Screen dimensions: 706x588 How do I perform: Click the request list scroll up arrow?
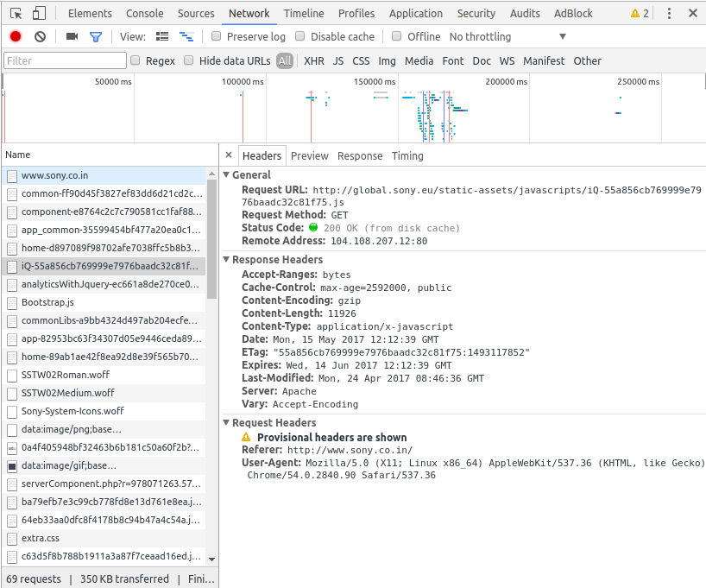[x=212, y=174]
